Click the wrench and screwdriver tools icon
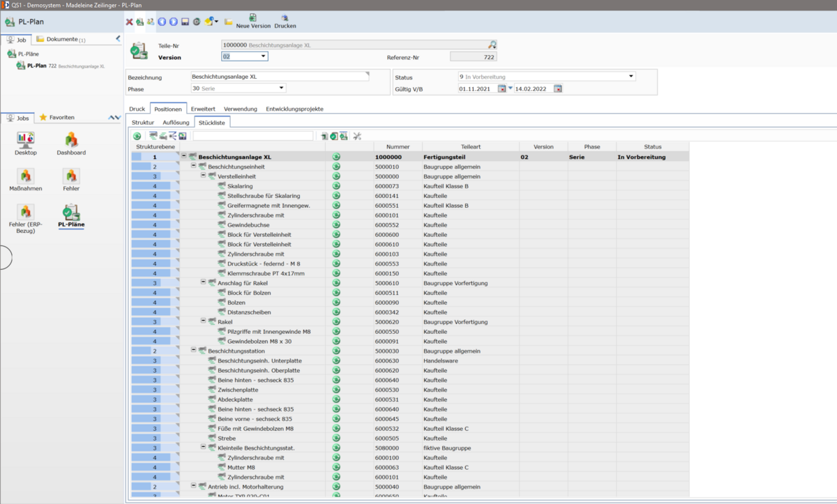Screen dimensions: 837x504 point(356,136)
